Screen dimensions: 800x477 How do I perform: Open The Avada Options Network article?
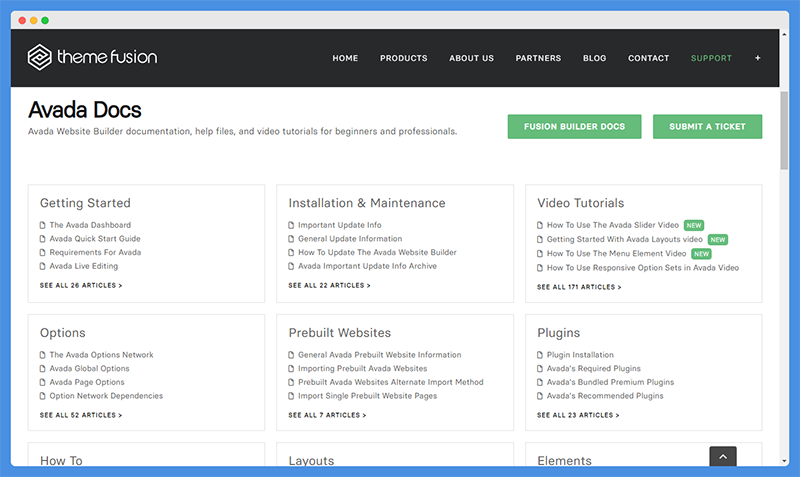click(102, 355)
